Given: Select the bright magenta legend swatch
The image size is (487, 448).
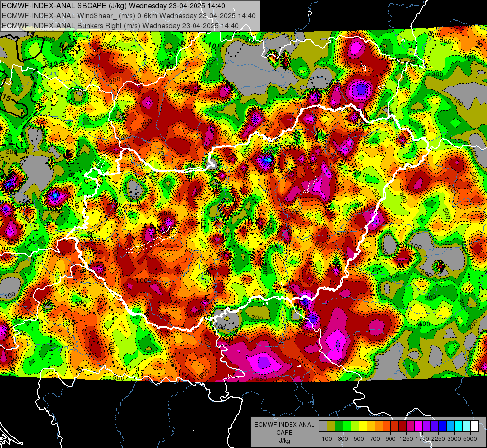Looking at the screenshot, I should click(x=419, y=426).
